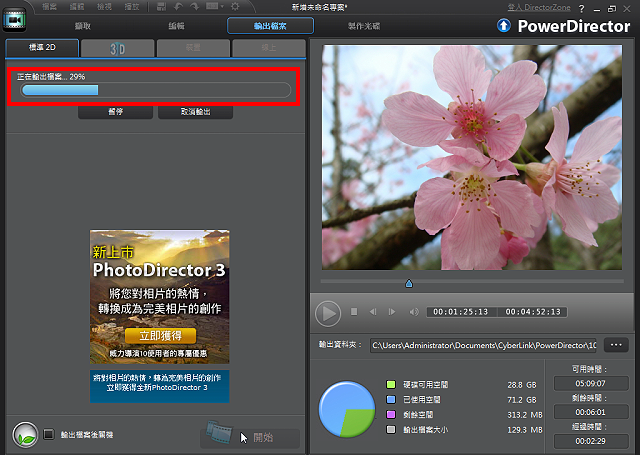640x455 pixels.
Task: Click the output folder path field
Action: pos(483,345)
